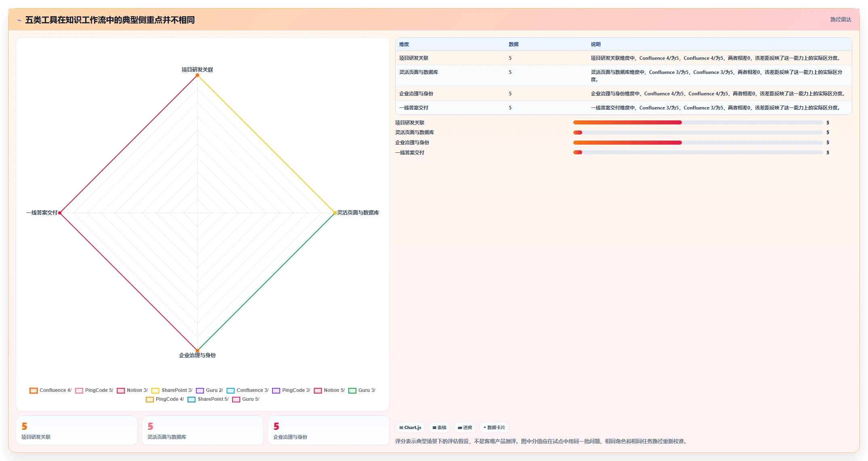
Task: Click the 路径雷达 label in header
Action: [841, 19]
